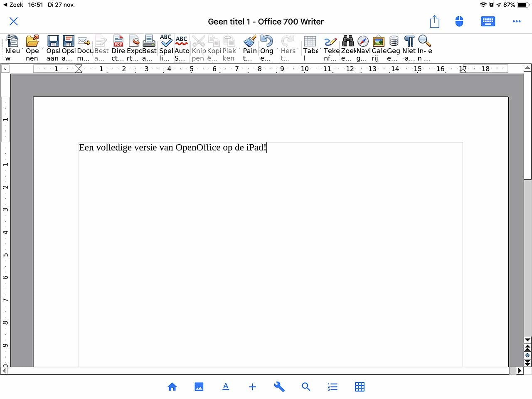Click the round navigation button on scrollbar
This screenshot has height=399, width=532.
[x=527, y=355]
